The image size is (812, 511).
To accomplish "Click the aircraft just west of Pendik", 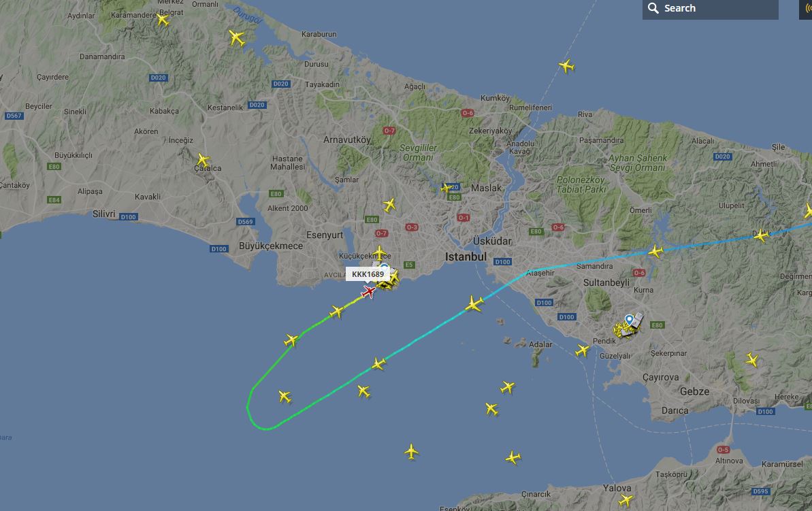I will pos(583,350).
